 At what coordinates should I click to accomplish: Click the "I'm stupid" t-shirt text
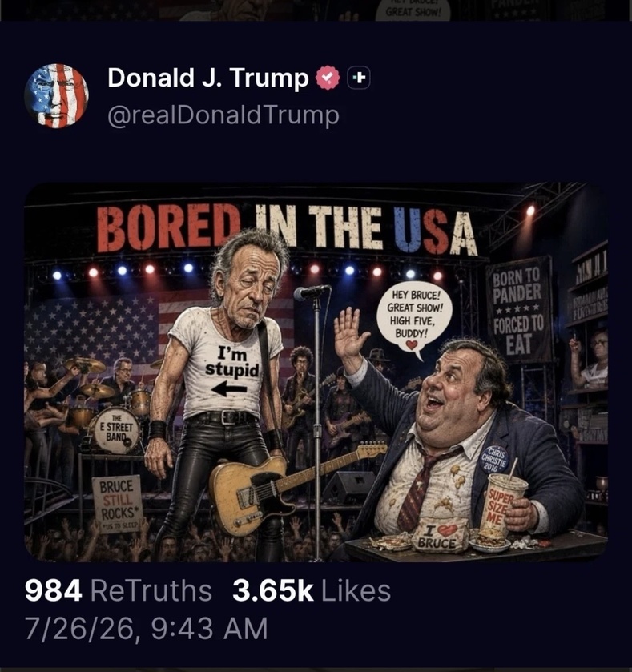pos(232,362)
